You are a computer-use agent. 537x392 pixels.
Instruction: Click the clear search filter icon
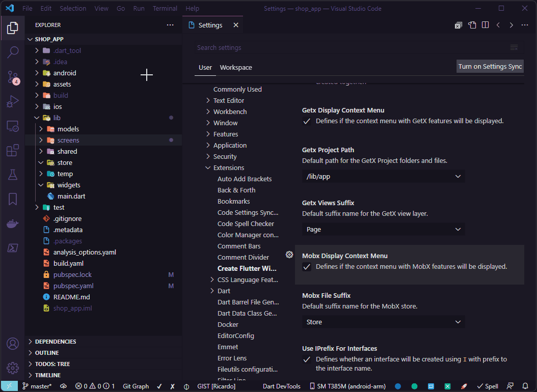(x=514, y=47)
